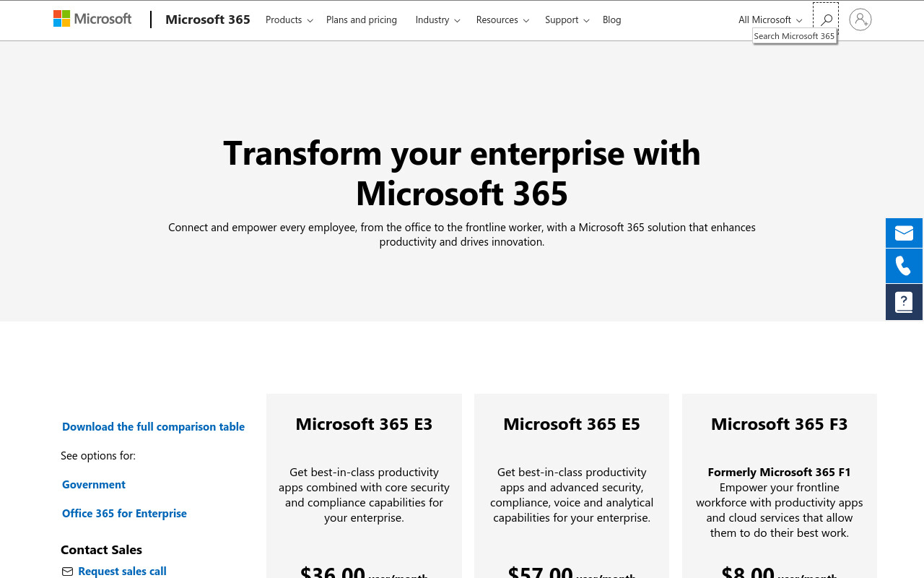Image resolution: width=924 pixels, height=578 pixels.
Task: Click envelope icon beside Request sales call
Action: point(67,571)
